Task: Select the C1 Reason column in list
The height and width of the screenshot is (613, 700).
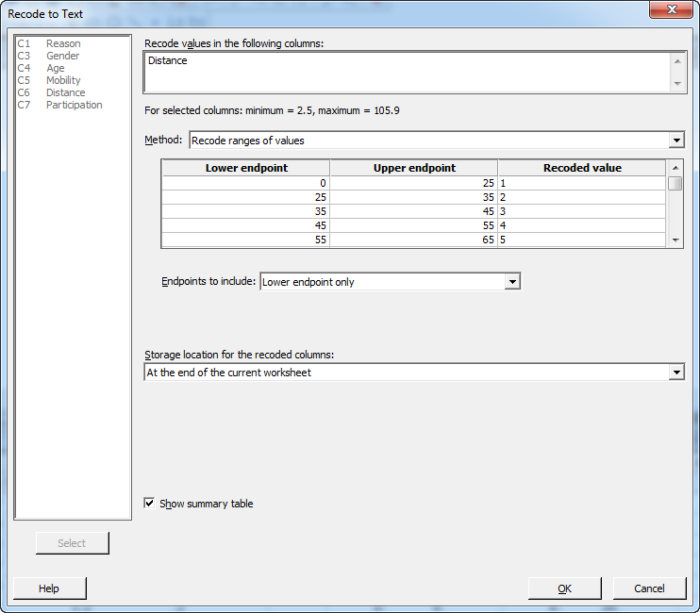Action: (x=63, y=43)
